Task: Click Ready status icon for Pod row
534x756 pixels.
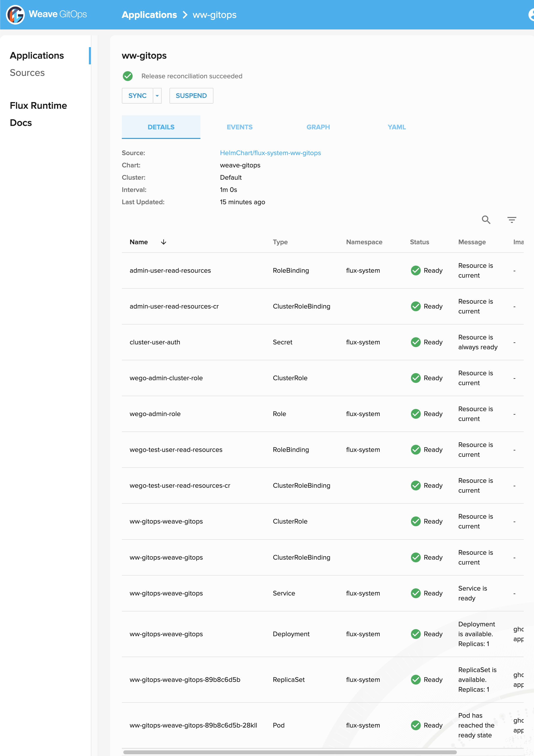Action: (416, 725)
